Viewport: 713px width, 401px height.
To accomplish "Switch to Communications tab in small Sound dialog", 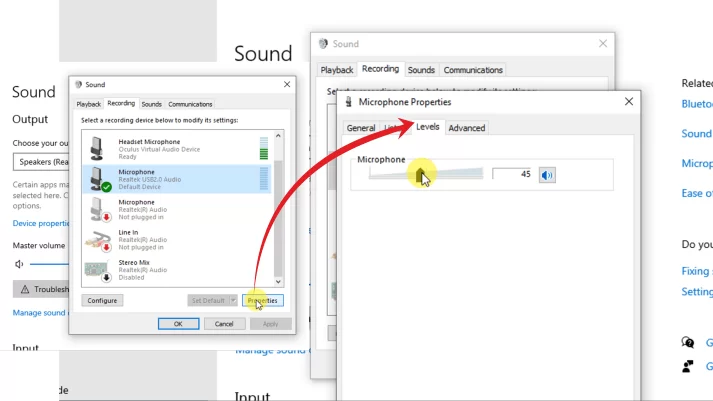I will coord(190,104).
